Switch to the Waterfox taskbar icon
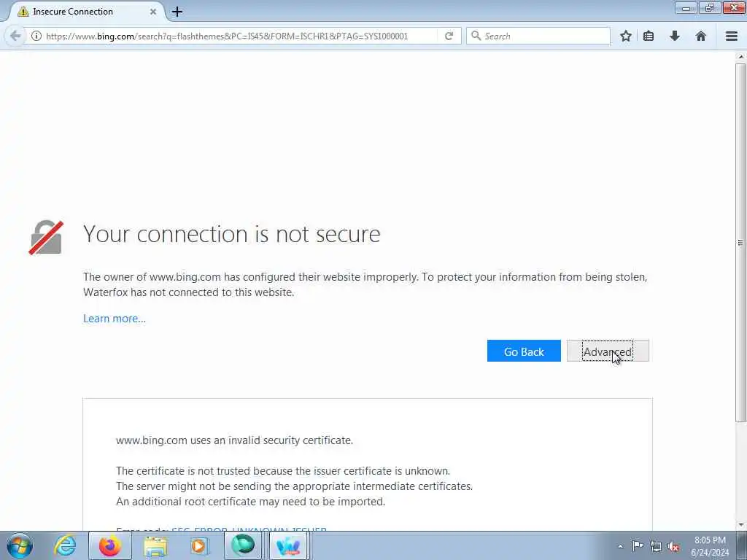Screen dimensions: 747x560 (243, 545)
